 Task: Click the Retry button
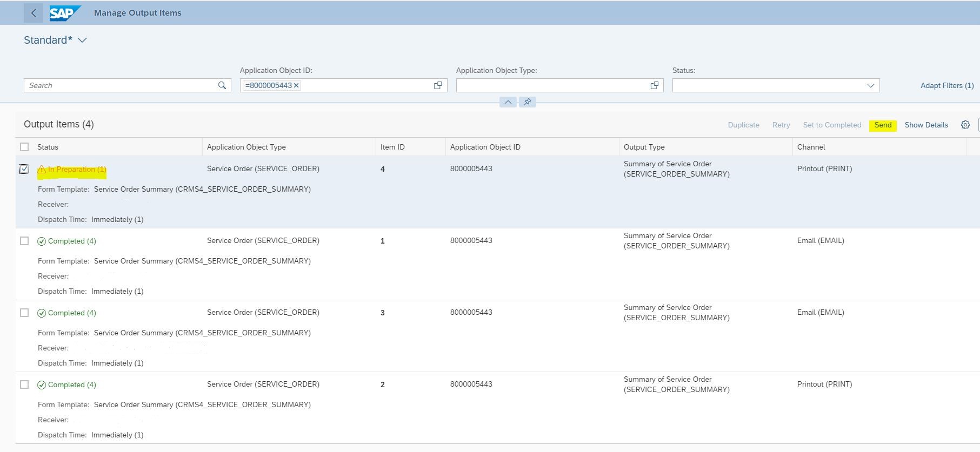(781, 125)
